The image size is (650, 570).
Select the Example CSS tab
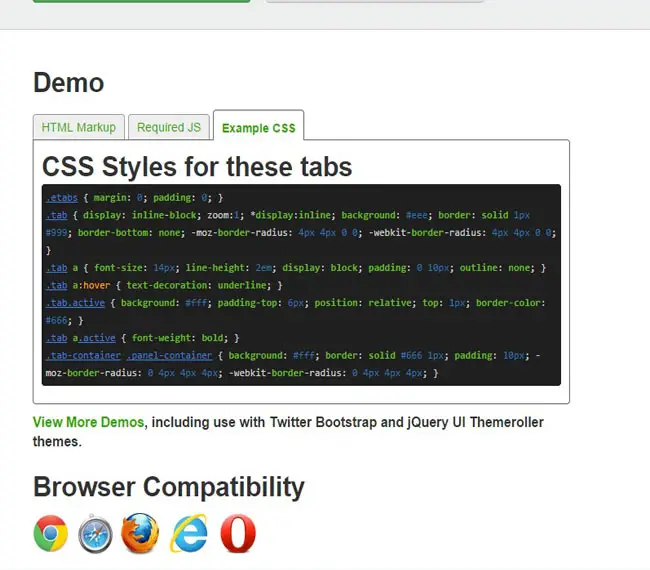tap(259, 125)
